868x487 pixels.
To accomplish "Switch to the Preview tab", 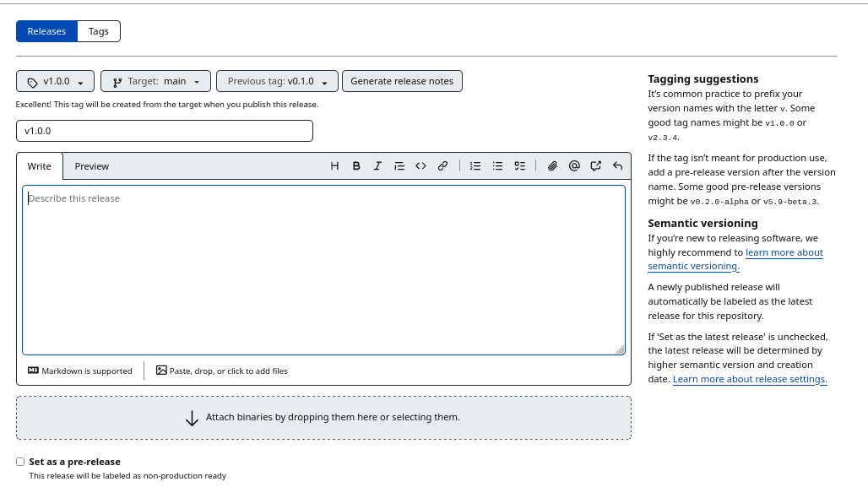I will click(x=91, y=166).
